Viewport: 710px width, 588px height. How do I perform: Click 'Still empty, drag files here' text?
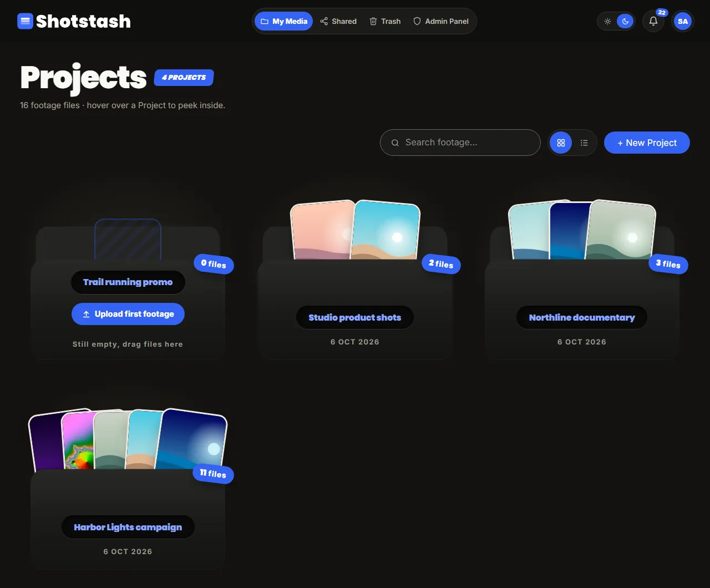click(x=128, y=344)
